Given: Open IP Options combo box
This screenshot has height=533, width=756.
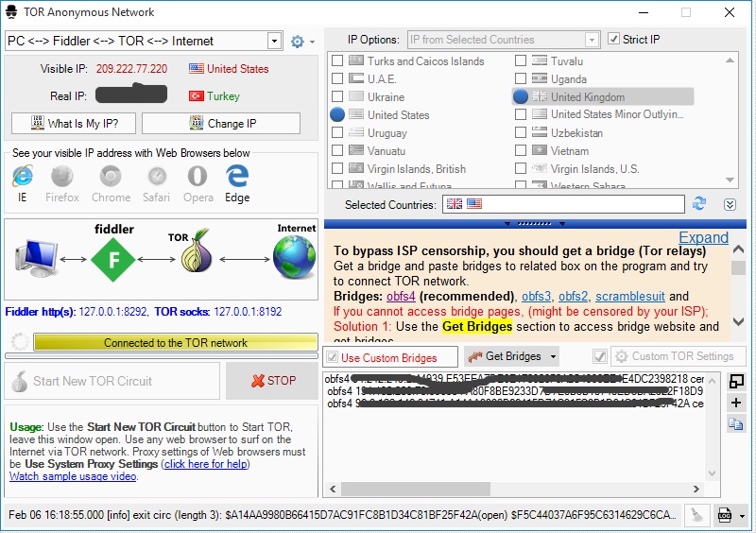Looking at the screenshot, I should click(504, 40).
